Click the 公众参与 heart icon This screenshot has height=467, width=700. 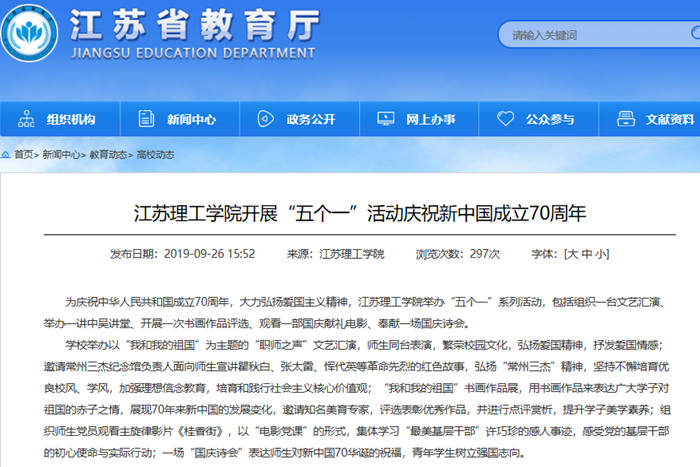[x=505, y=119]
